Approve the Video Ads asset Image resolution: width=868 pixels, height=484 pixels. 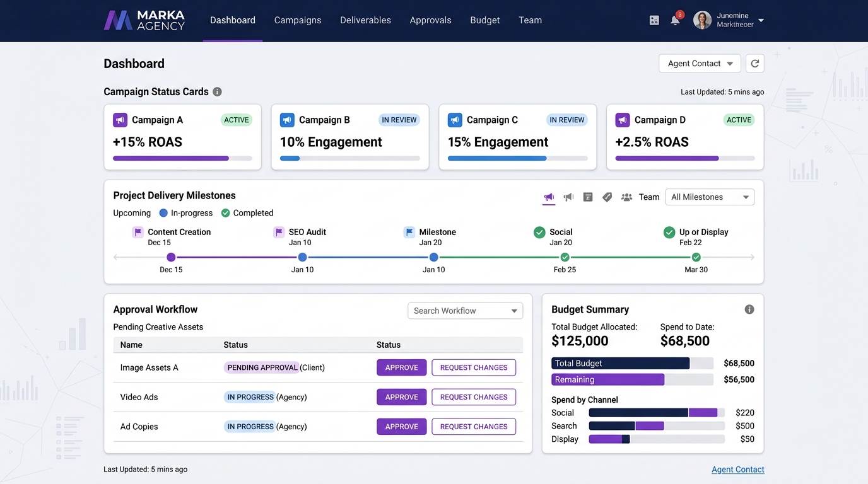click(x=401, y=397)
